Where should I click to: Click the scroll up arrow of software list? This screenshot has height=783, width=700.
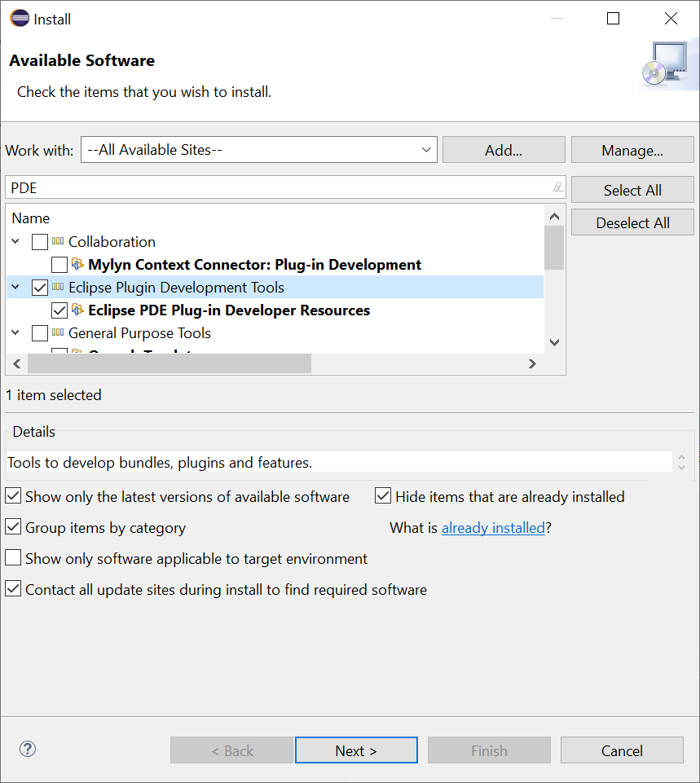554,216
